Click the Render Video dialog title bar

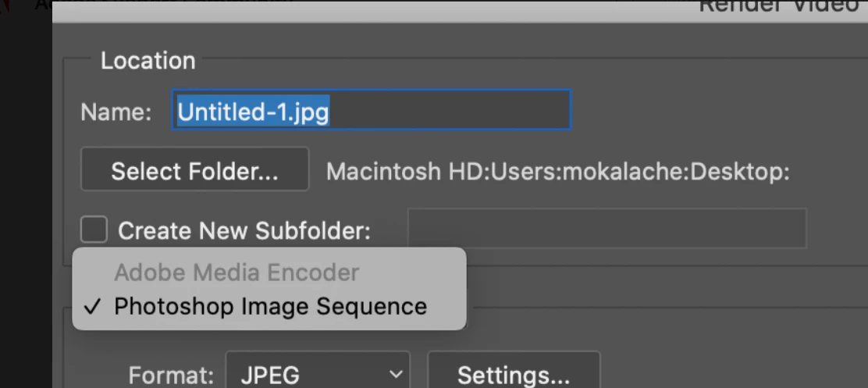(460, 11)
